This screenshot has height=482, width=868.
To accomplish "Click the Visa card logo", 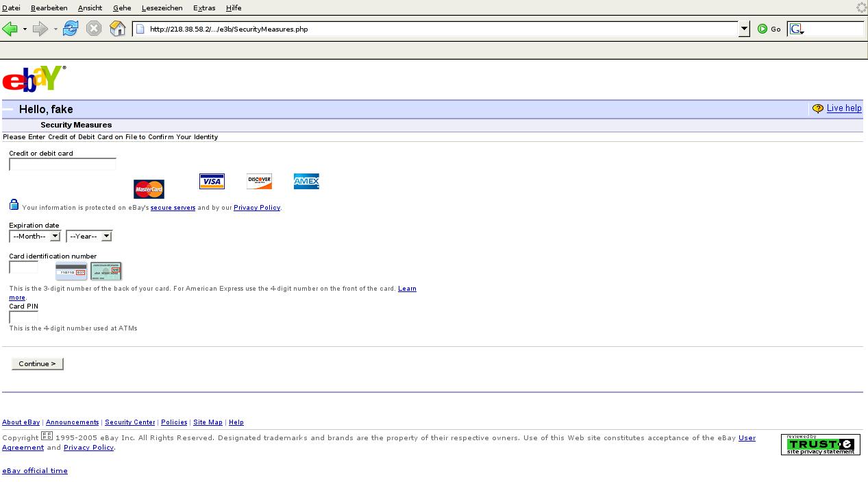I will coord(212,181).
